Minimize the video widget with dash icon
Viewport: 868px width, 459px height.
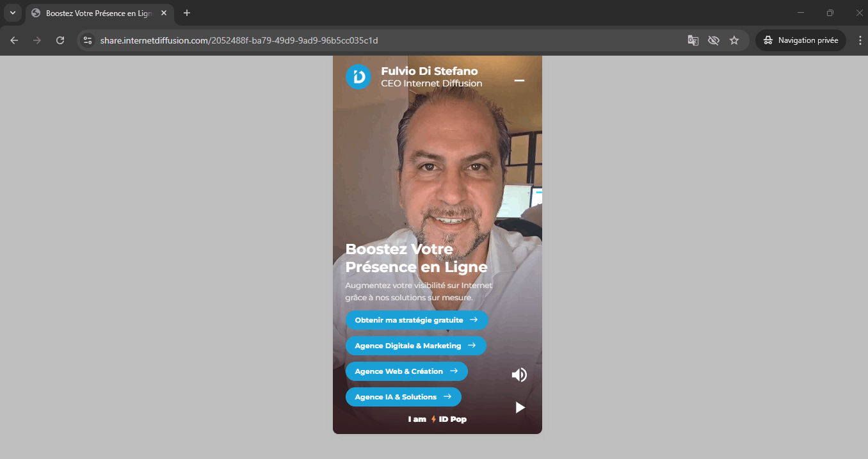pos(519,81)
